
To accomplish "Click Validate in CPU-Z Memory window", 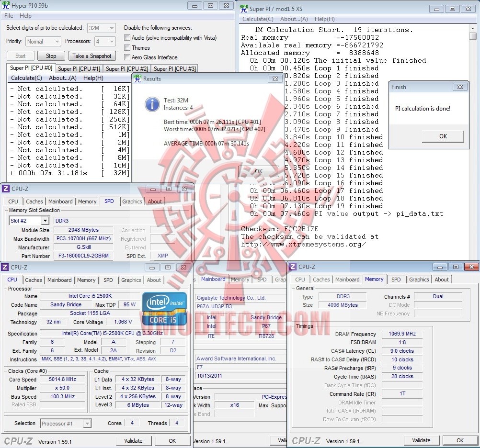I will tap(421, 440).
